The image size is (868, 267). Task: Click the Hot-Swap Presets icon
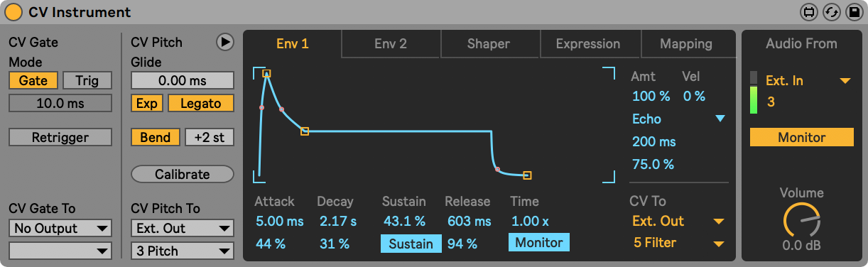pyautogui.click(x=831, y=12)
